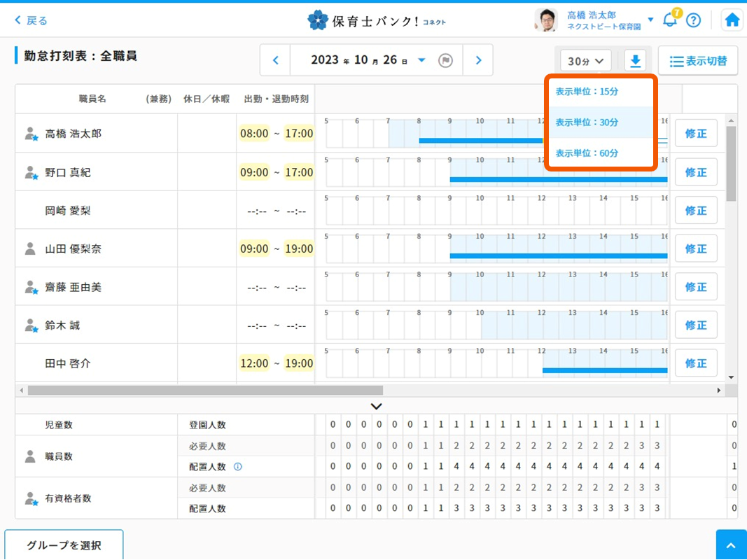Click scroll-to-top arrow button
The width and height of the screenshot is (747, 560).
(x=731, y=546)
